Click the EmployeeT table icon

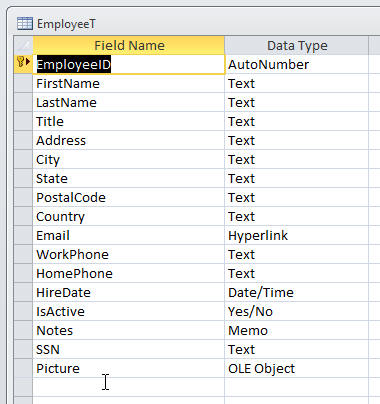[x=25, y=24]
